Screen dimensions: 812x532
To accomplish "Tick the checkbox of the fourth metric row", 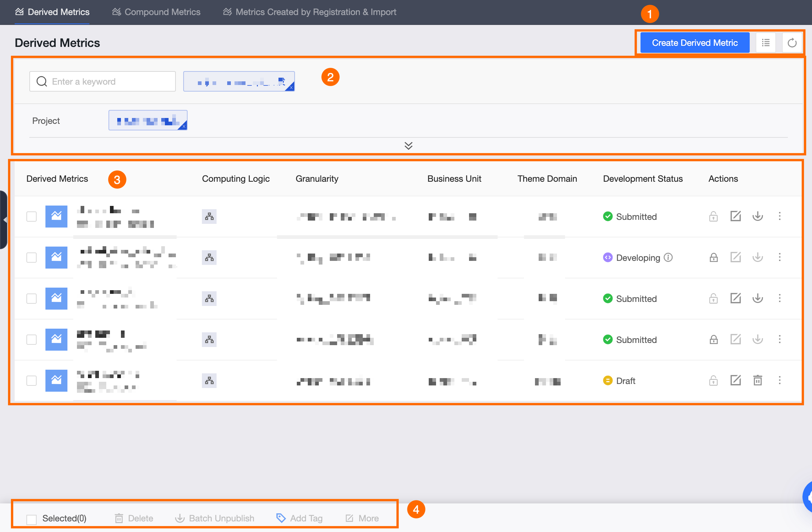I will tap(32, 340).
